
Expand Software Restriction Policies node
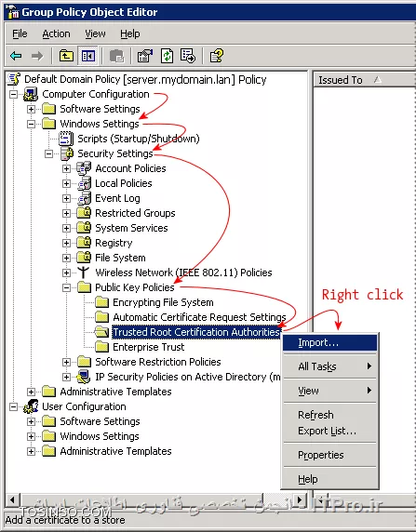click(x=67, y=362)
